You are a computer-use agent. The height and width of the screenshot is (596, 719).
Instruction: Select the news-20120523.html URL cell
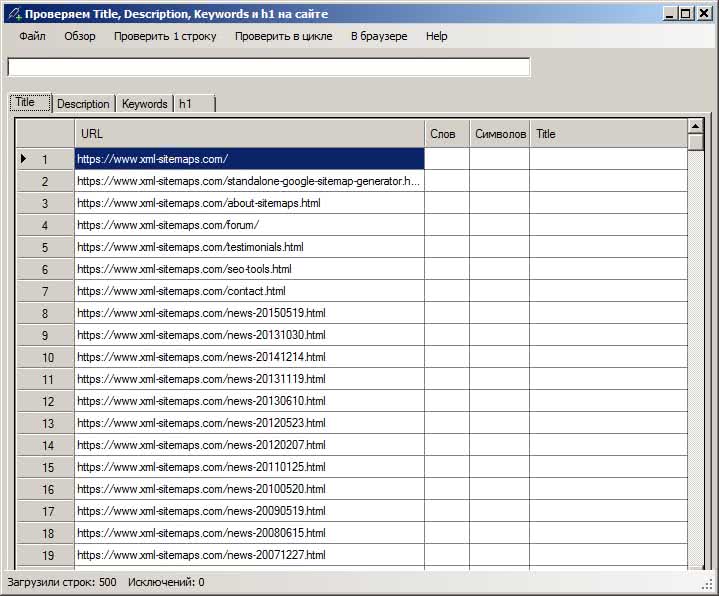click(249, 423)
